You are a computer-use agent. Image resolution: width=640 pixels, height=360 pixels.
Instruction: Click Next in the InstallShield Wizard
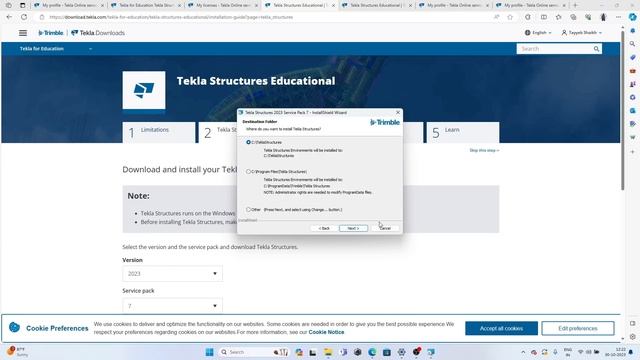[353, 228]
